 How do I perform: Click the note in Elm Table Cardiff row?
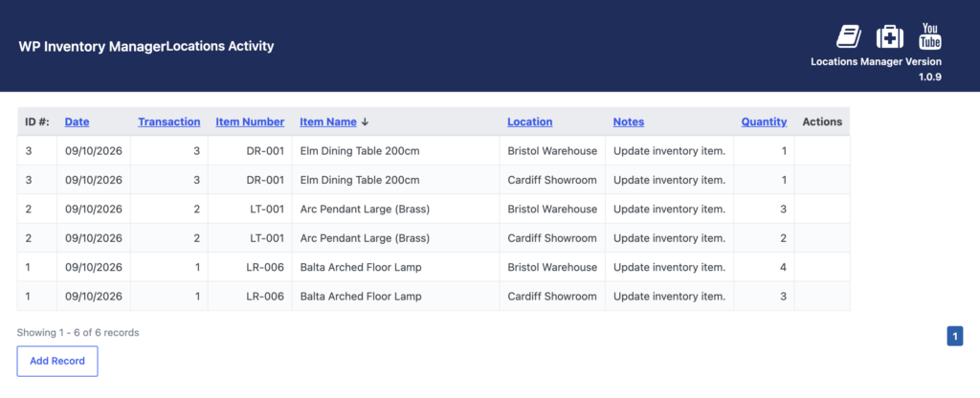point(669,180)
